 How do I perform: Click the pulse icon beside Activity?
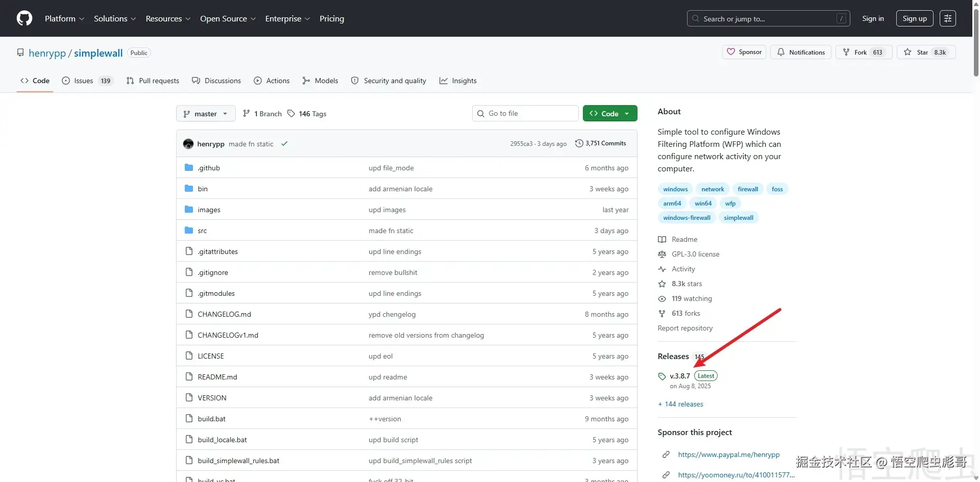[662, 269]
